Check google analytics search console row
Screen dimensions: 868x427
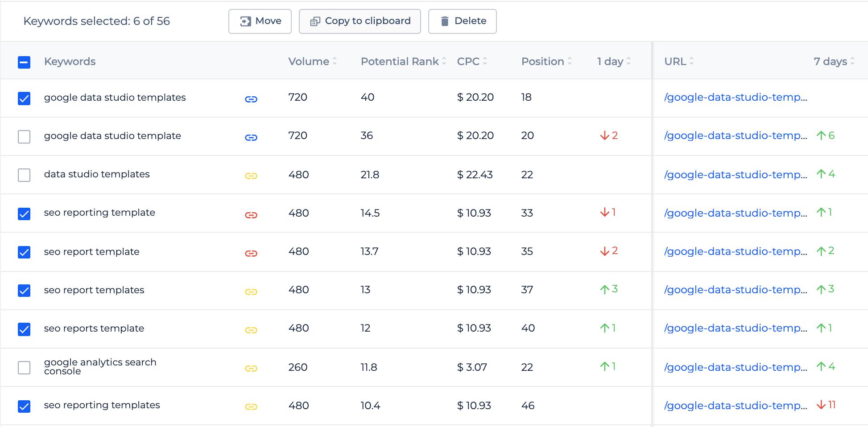coord(24,368)
